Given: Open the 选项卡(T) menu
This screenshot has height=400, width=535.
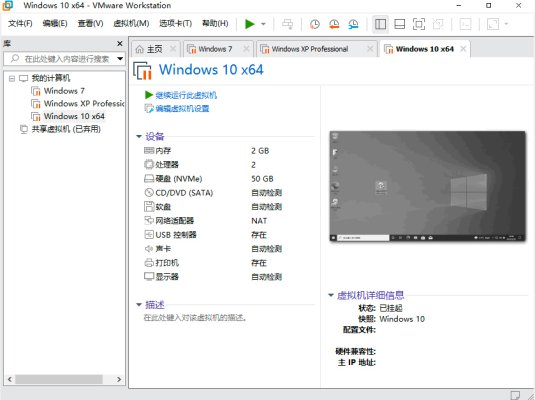Looking at the screenshot, I should 175,23.
